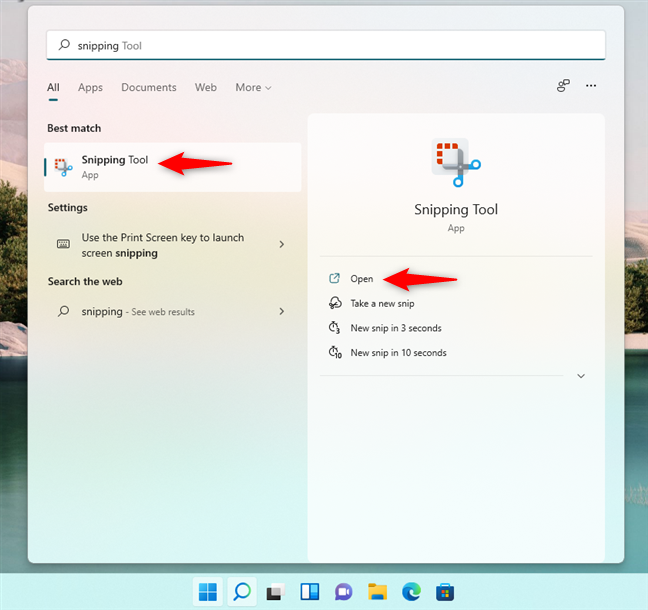
Task: Open Microsoft Edge from the taskbar
Action: click(411, 592)
